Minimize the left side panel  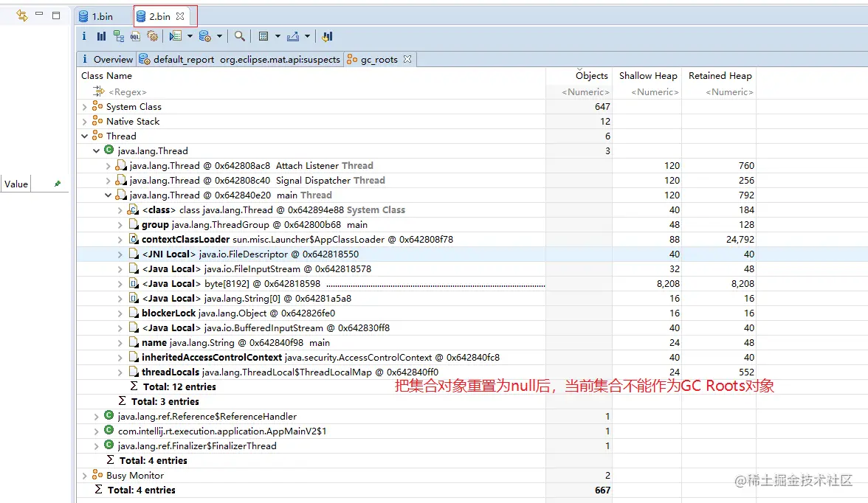pos(38,14)
